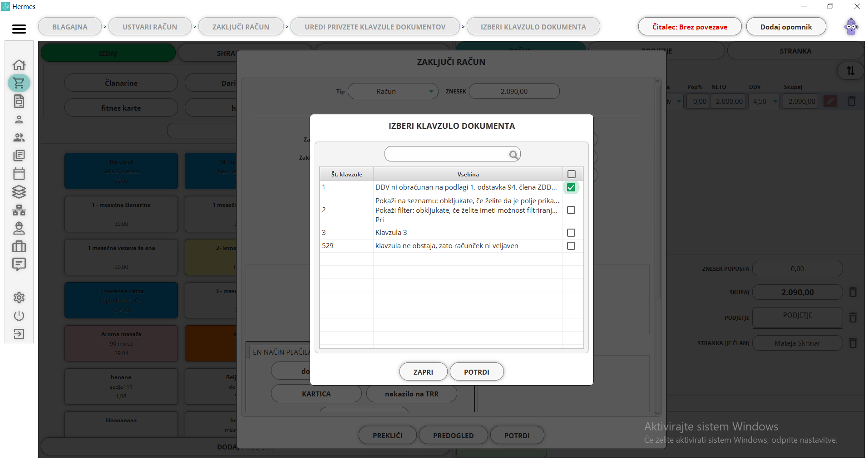Check clause 529 checkbox
868x464 pixels.
[x=571, y=246]
